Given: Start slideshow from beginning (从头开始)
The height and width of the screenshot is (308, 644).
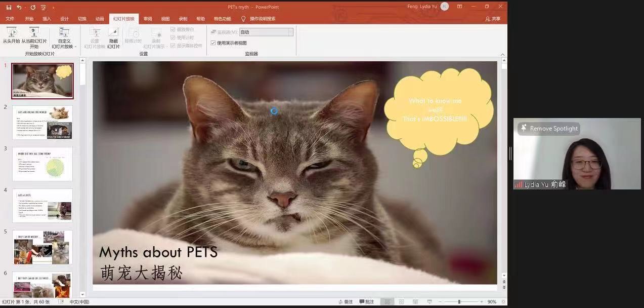Looking at the screenshot, I should tap(11, 36).
